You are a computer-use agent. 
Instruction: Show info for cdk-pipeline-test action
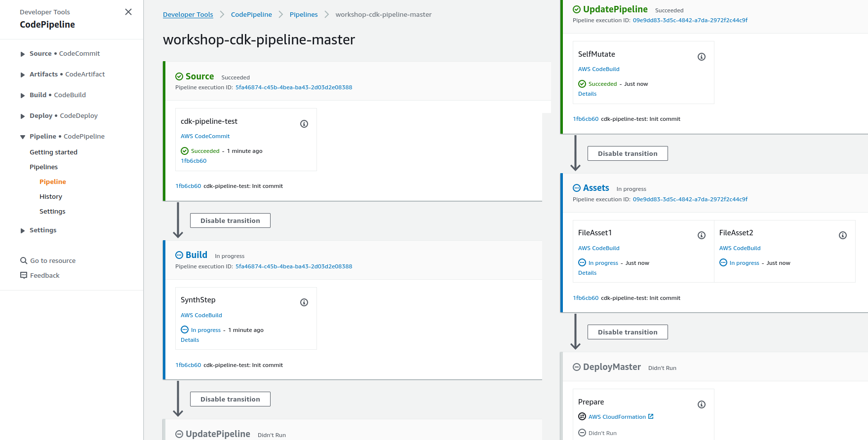[x=304, y=124]
